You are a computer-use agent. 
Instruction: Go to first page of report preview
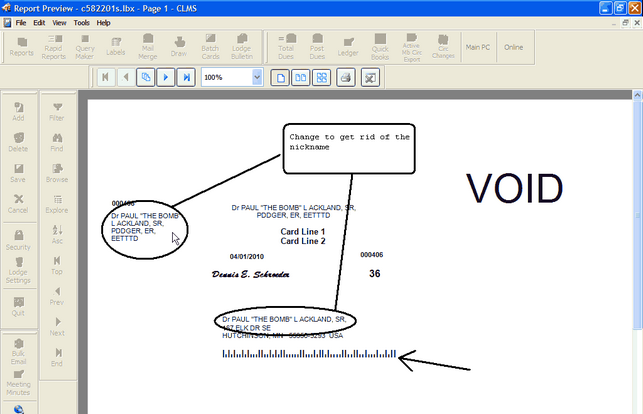pos(105,77)
